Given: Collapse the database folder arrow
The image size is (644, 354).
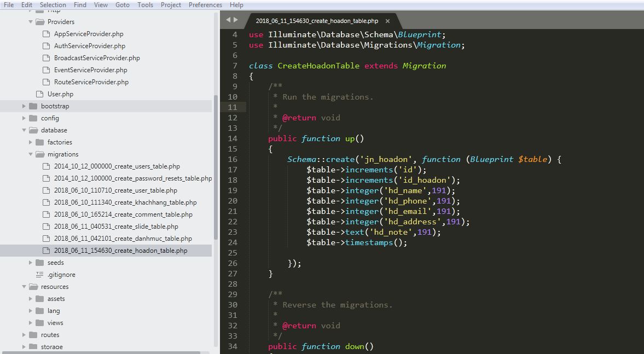Looking at the screenshot, I should point(24,130).
